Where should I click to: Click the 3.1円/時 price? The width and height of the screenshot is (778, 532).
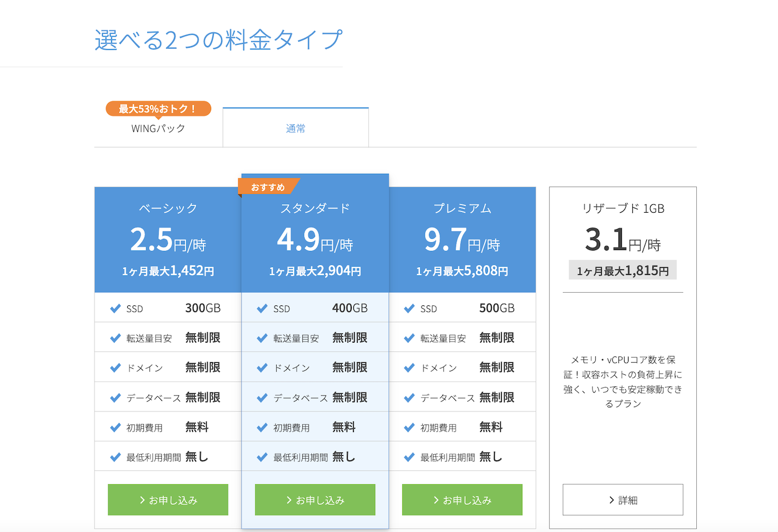click(623, 239)
